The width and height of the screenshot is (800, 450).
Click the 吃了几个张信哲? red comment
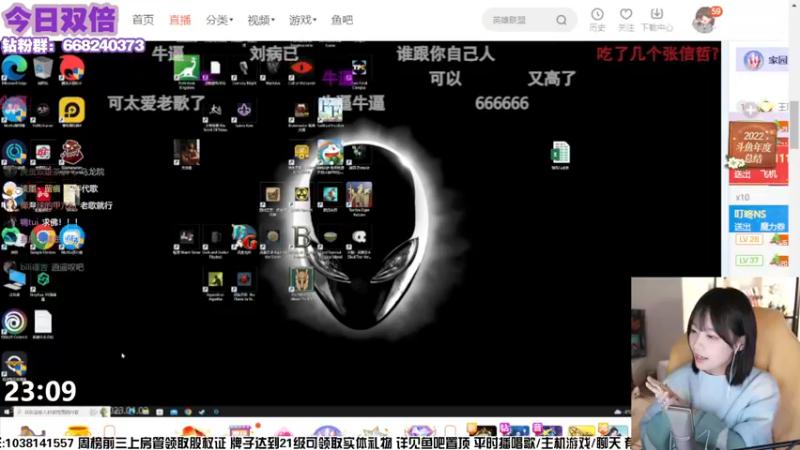[658, 54]
